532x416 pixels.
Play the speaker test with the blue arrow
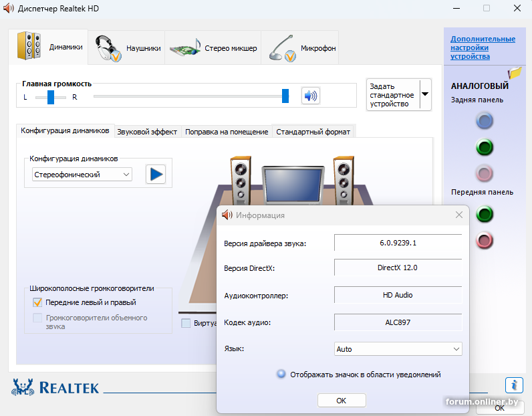tap(156, 174)
